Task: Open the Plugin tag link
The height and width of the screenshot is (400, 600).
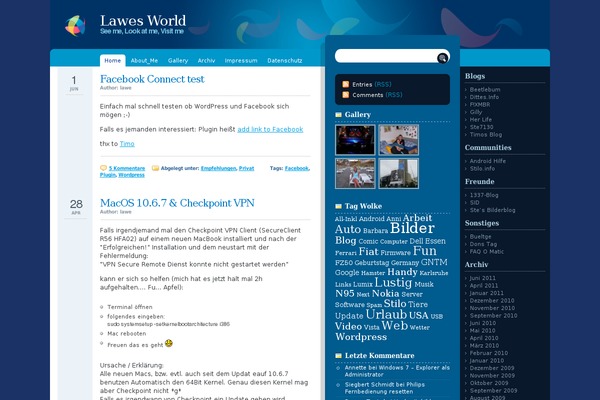Action: (108, 175)
